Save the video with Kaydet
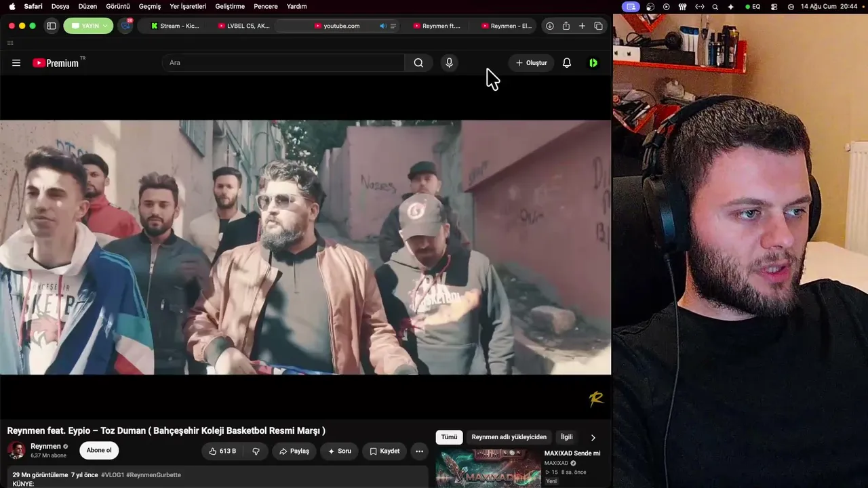Viewport: 868px width, 488px height. click(x=384, y=451)
